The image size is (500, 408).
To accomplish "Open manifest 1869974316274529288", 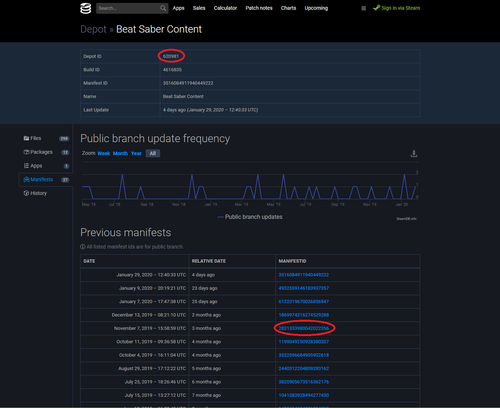I will [x=304, y=315].
